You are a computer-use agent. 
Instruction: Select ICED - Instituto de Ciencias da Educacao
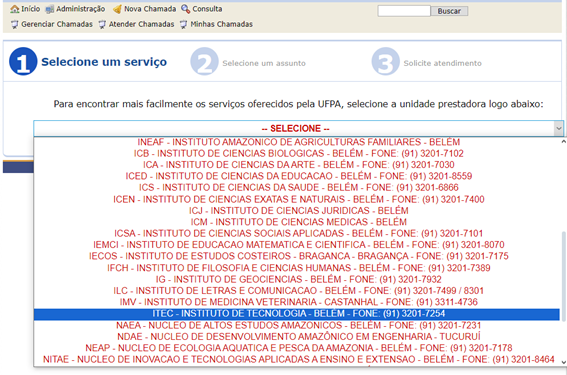(297, 176)
